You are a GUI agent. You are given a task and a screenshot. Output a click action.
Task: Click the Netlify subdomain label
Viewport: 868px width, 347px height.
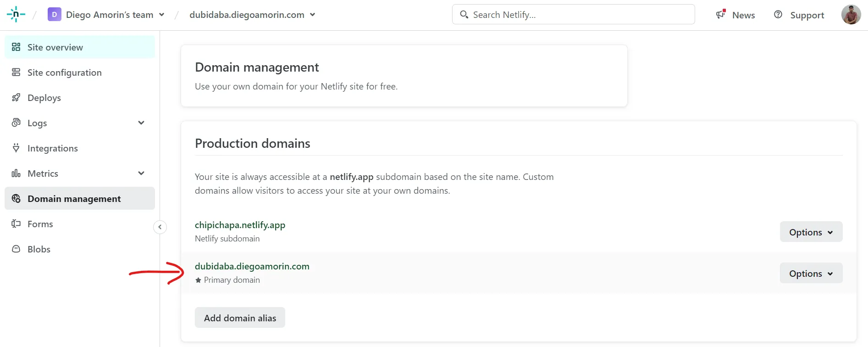pos(227,239)
